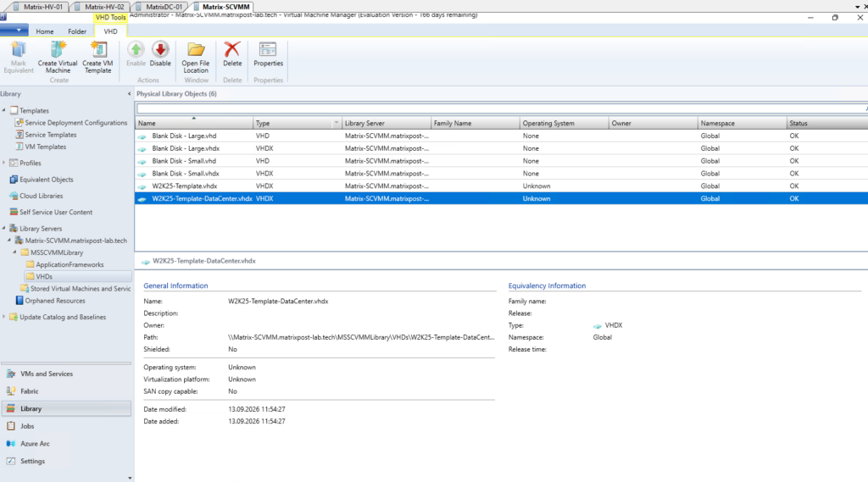The height and width of the screenshot is (482, 868).
Task: Switch to the Matrix-HV-02 session tab
Action: tap(103, 7)
